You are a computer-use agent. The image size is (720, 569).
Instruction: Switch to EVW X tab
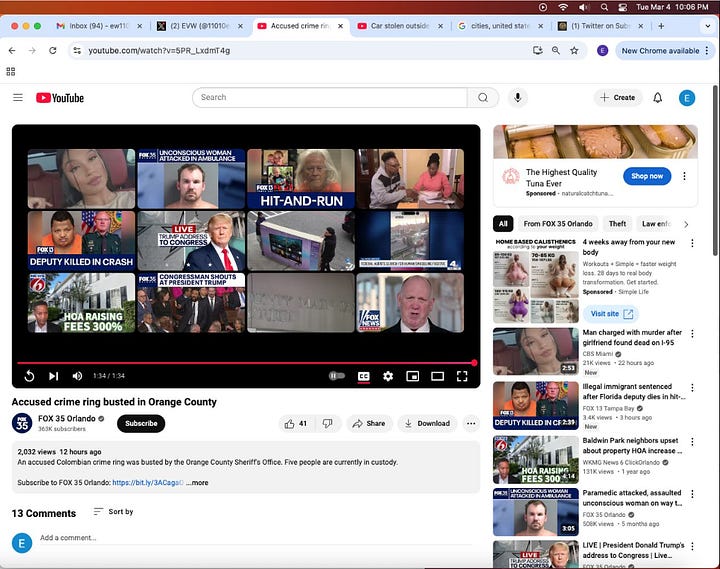coord(199,26)
